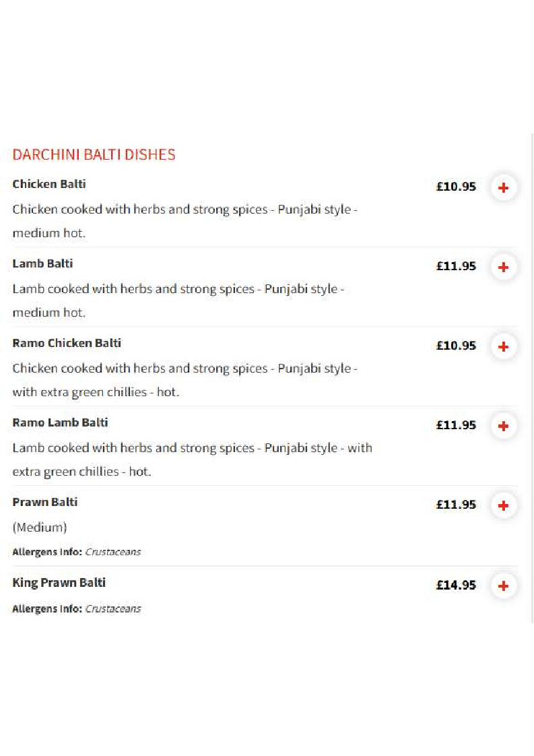
Task: Click the Darchini Balti Dishes heading
Action: pyautogui.click(x=94, y=155)
